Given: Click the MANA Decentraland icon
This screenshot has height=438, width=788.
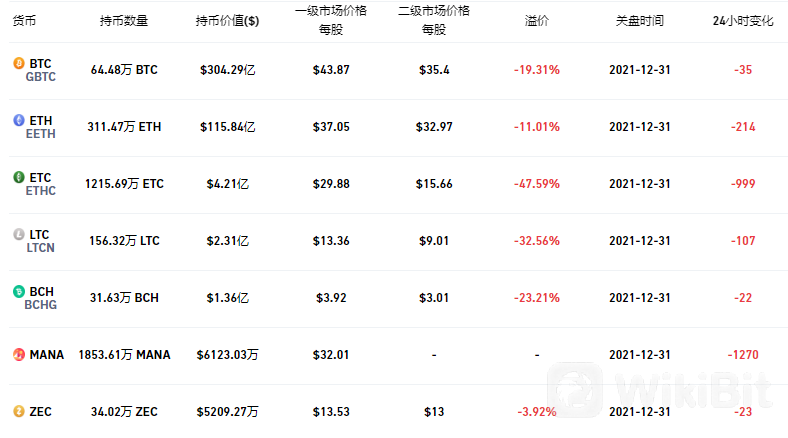Looking at the screenshot, I should [19, 355].
